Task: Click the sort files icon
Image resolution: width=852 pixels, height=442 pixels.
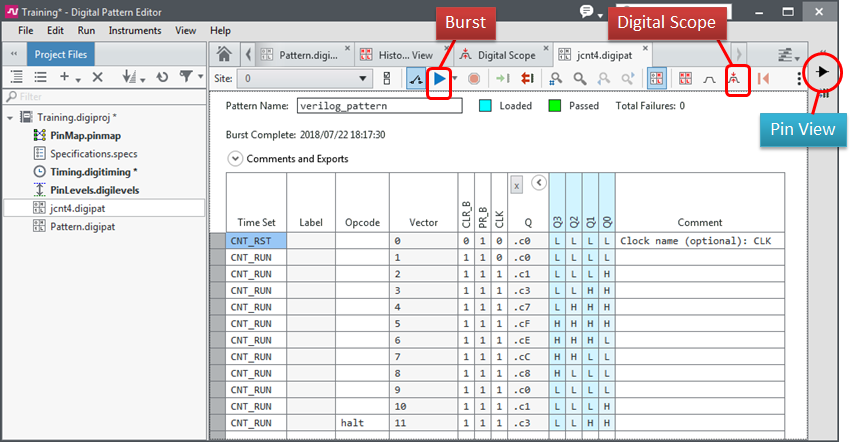Action: (x=129, y=77)
